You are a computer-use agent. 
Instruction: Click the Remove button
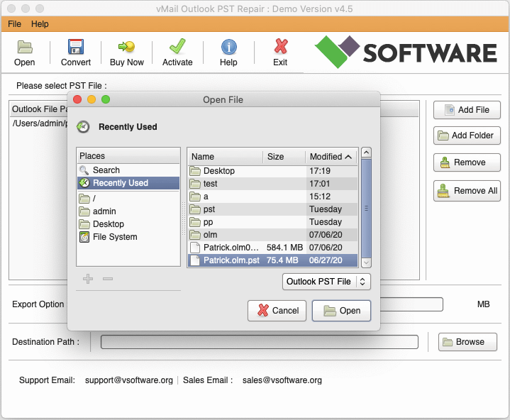(x=467, y=162)
